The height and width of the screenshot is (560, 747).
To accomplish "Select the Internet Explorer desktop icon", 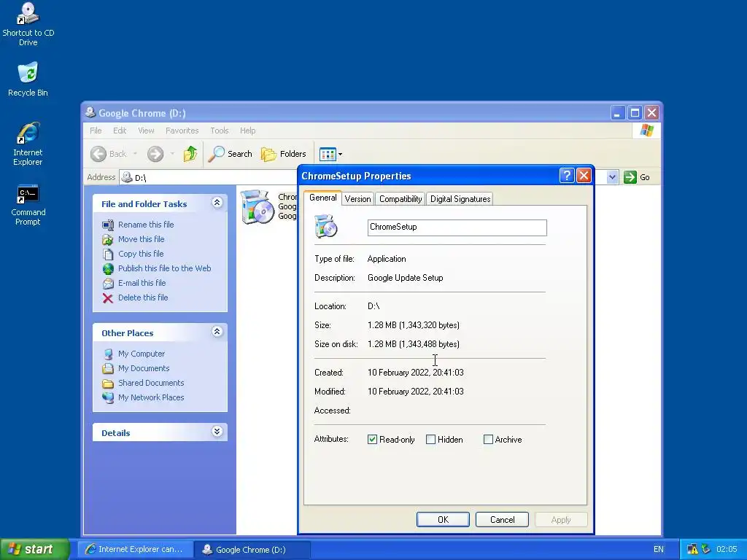I will (x=28, y=144).
